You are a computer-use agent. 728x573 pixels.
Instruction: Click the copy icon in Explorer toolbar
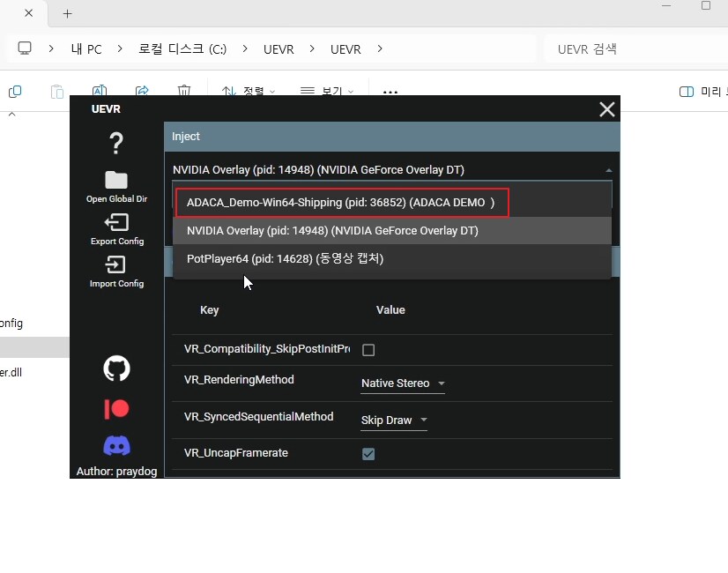[x=14, y=91]
